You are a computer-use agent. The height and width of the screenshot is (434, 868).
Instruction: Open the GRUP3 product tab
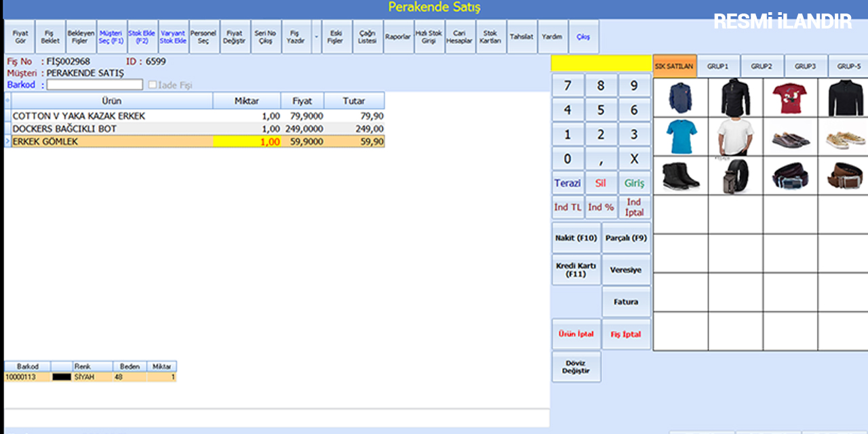805,66
